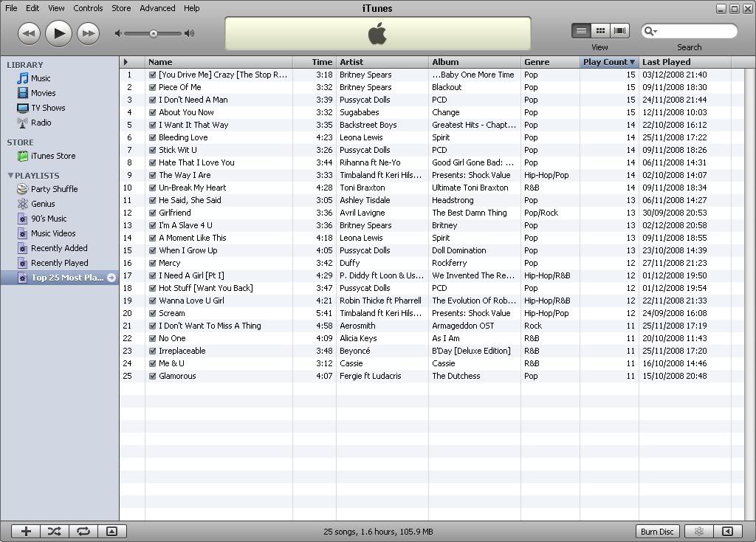This screenshot has height=542, width=756.
Task: Uncheck the I Don't Need A Man song
Action: 152,100
